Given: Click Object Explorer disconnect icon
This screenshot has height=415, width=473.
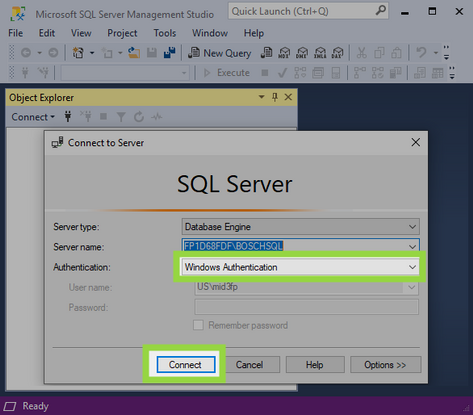Looking at the screenshot, I should click(x=86, y=117).
